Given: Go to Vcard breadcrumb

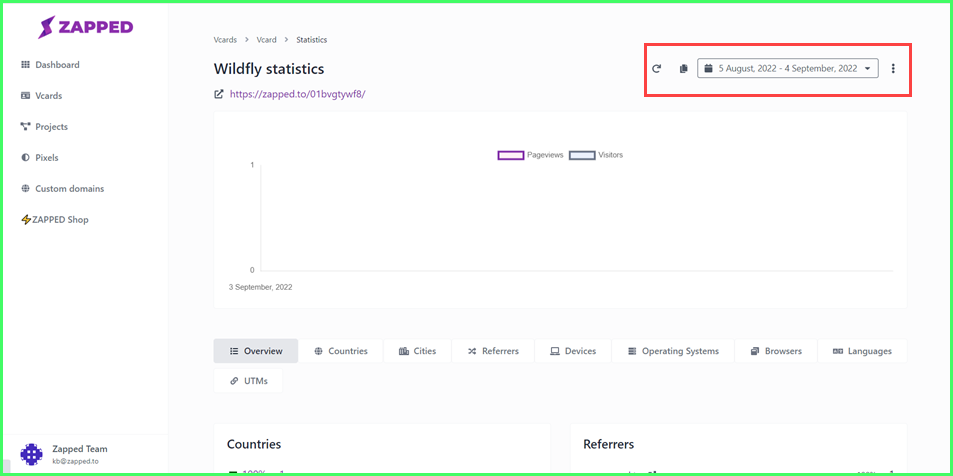Looking at the screenshot, I should [266, 40].
